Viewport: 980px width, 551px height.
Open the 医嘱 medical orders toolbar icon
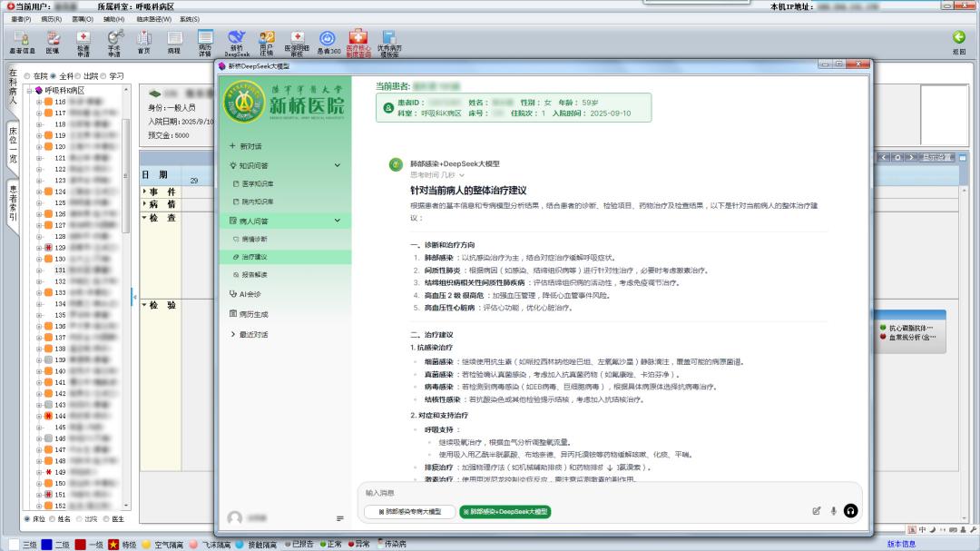(53, 43)
